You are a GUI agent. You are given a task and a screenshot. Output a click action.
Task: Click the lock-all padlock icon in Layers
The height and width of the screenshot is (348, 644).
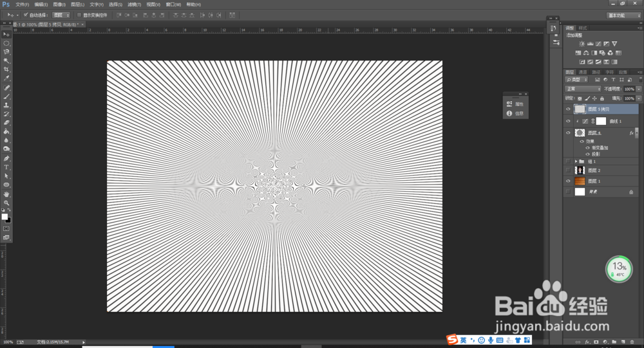click(x=601, y=98)
